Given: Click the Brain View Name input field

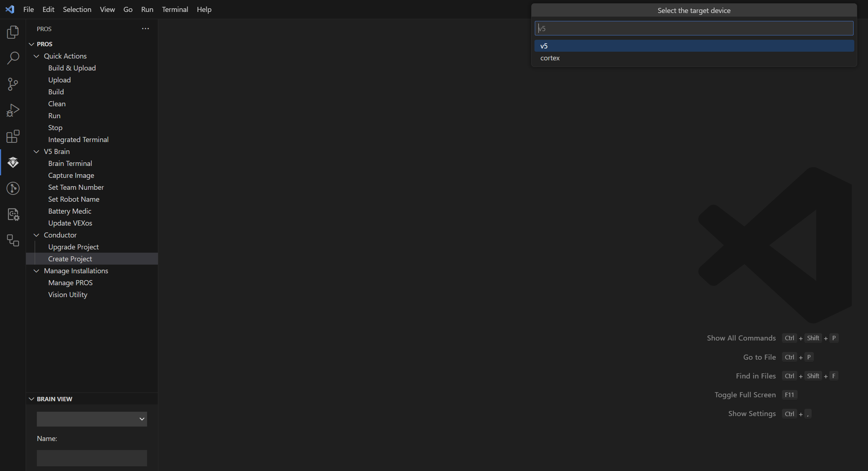Looking at the screenshot, I should click(92, 458).
